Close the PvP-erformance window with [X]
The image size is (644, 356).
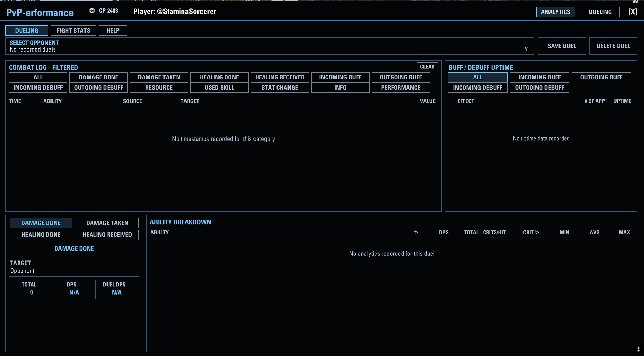[633, 12]
